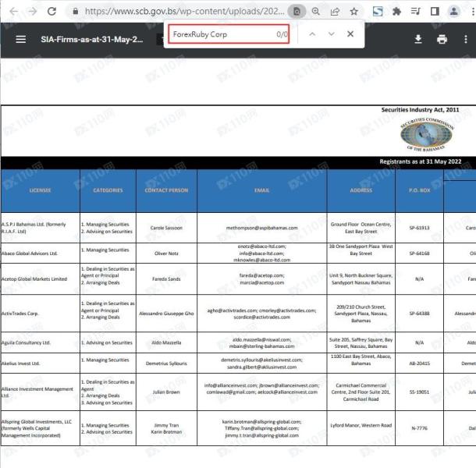Go back with the browser back arrow
The height and width of the screenshot is (468, 476).
[x=14, y=12]
